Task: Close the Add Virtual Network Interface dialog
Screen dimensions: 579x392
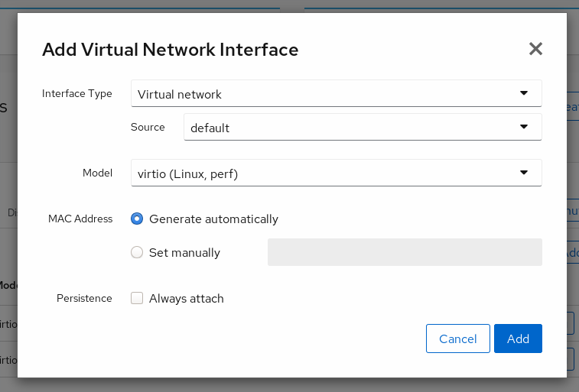Action: click(x=535, y=49)
